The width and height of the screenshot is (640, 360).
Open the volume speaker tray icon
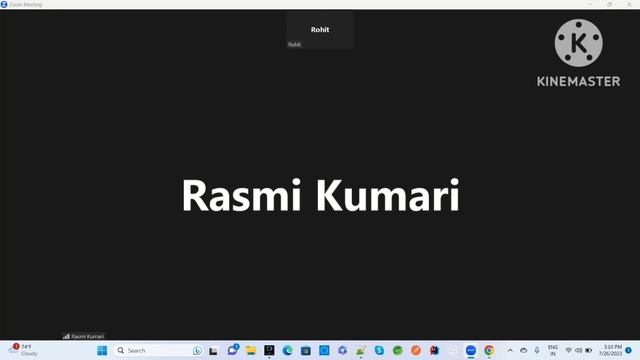point(578,350)
